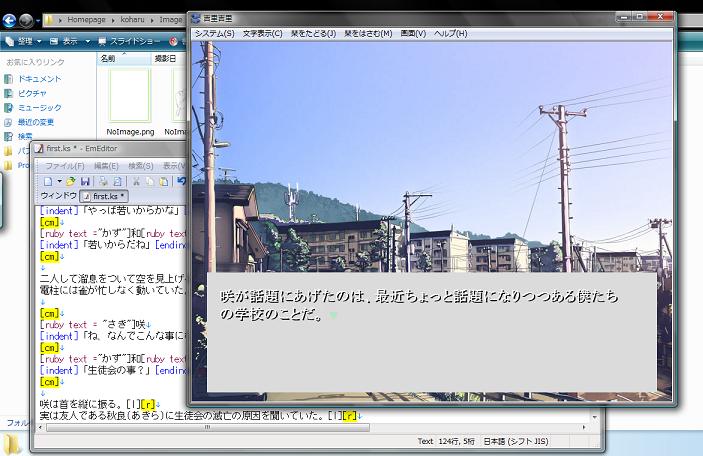Open ピクチャ favorite link
The height and width of the screenshot is (456, 703).
tap(32, 93)
